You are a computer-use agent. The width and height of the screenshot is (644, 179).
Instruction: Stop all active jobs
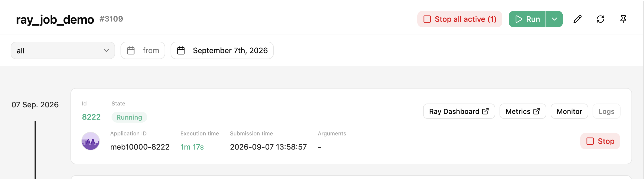pyautogui.click(x=460, y=19)
